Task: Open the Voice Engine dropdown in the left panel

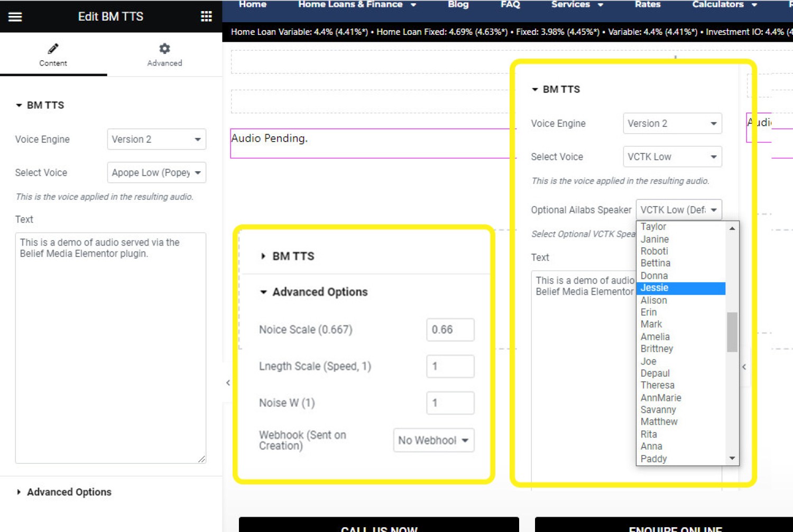Action: click(156, 139)
